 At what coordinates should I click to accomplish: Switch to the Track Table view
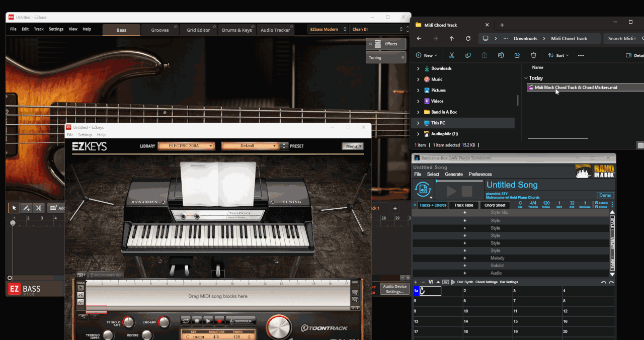point(464,205)
